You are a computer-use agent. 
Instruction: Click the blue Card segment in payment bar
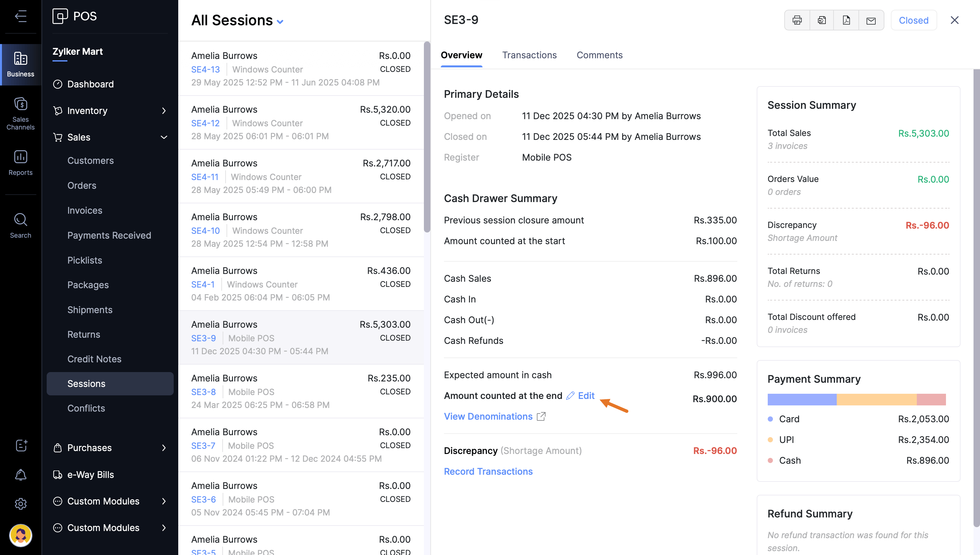click(801, 400)
